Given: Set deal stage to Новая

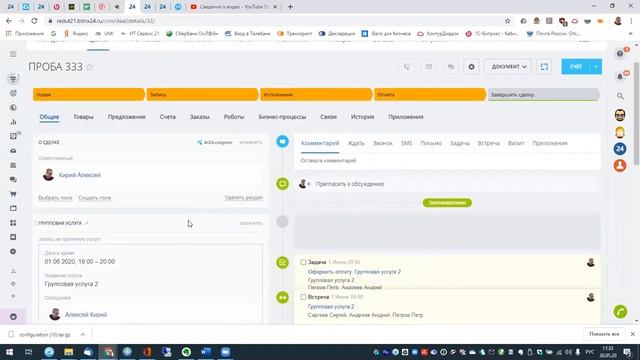Looking at the screenshot, I should click(x=89, y=94).
